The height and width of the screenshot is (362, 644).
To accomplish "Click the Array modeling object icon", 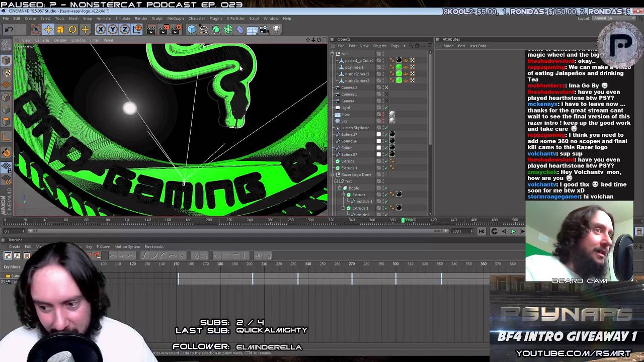I will pyautogui.click(x=228, y=30).
